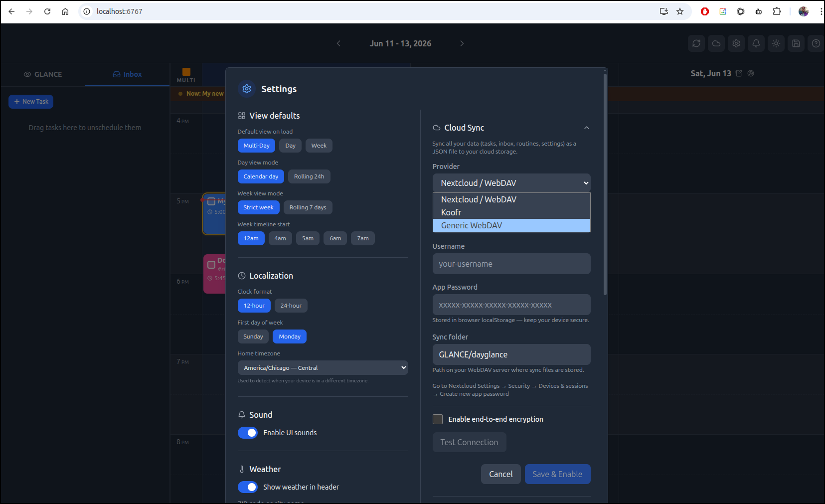Go to previous date range chevron
825x504 pixels.
[338, 43]
